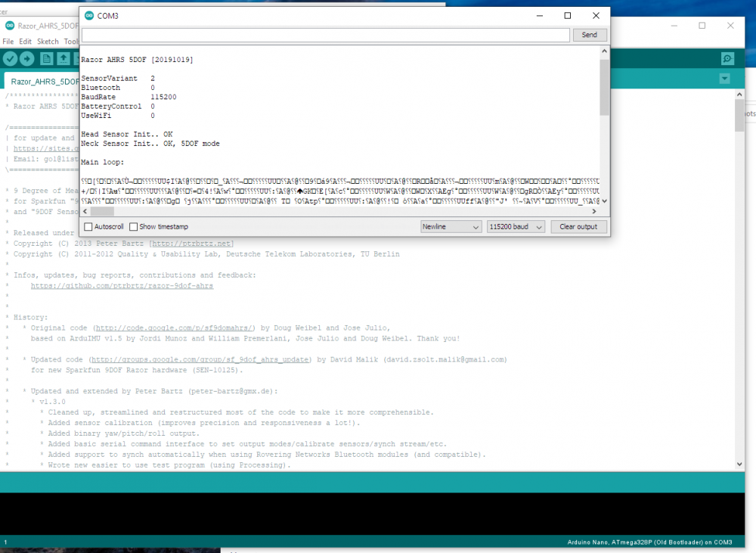The height and width of the screenshot is (553, 756).
Task: Open the tab list dropdown arrow
Action: 723,79
